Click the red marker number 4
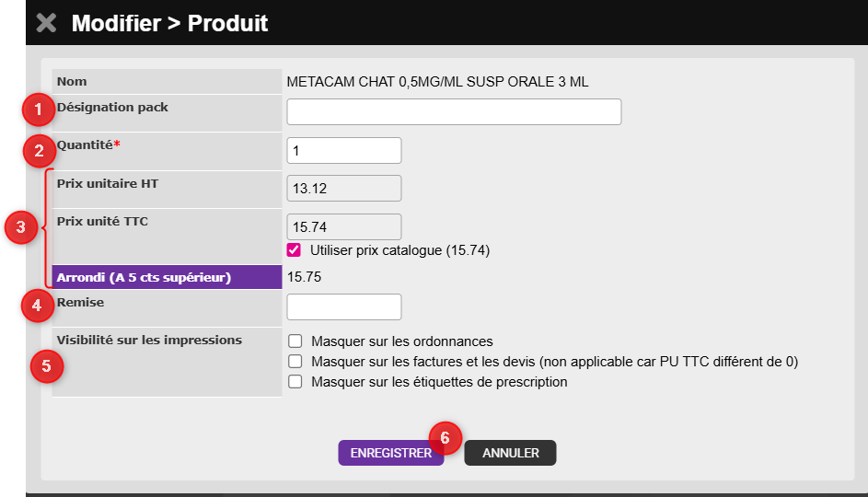The width and height of the screenshot is (868, 497). pyautogui.click(x=38, y=306)
